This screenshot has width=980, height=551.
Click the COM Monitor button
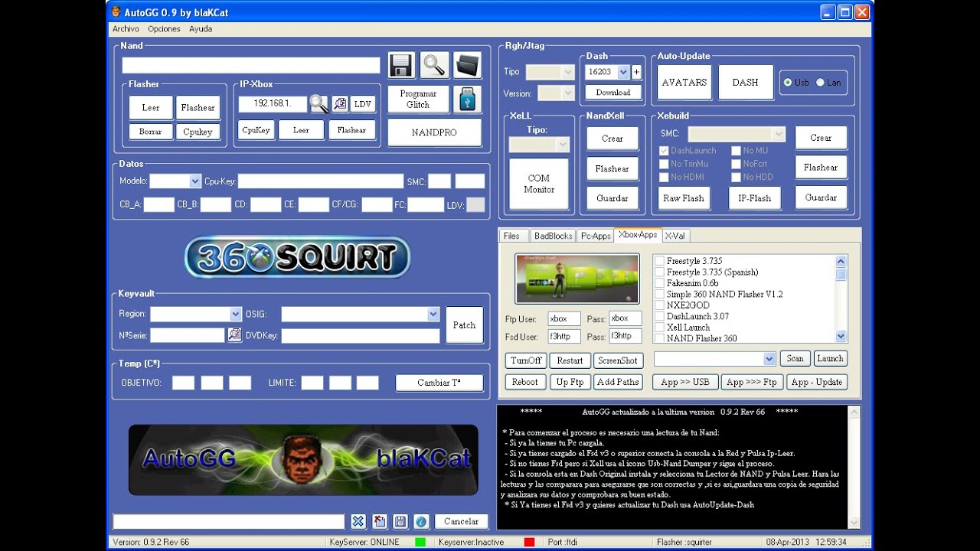pyautogui.click(x=539, y=184)
